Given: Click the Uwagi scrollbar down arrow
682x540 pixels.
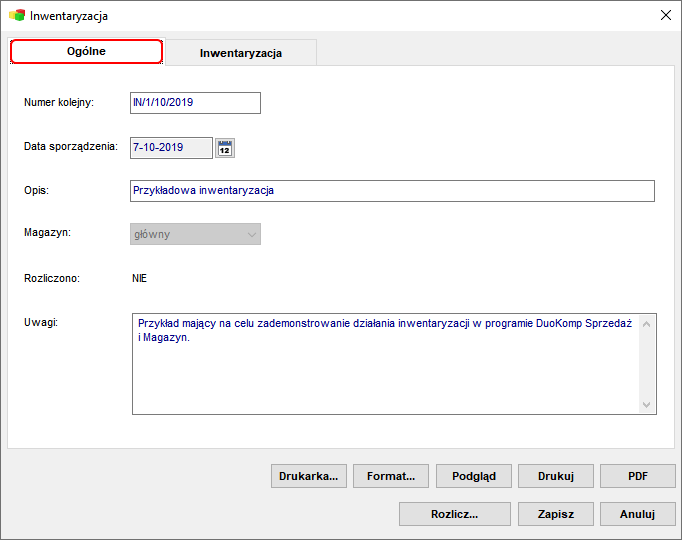Looking at the screenshot, I should coord(646,405).
